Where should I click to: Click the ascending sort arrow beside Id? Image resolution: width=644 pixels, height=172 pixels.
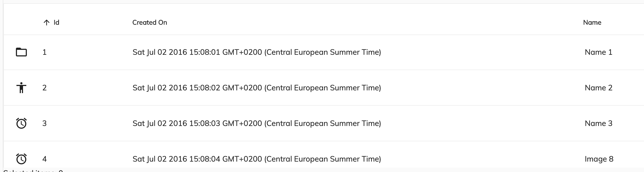coord(46,23)
